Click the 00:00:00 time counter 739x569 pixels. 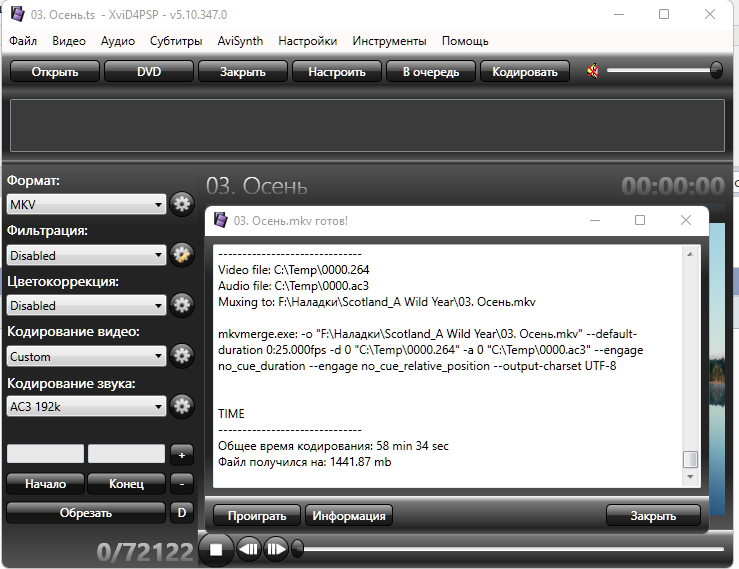[x=673, y=186]
